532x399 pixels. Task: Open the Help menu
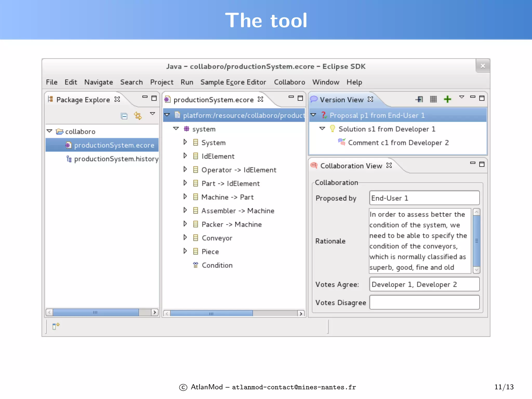click(x=354, y=82)
